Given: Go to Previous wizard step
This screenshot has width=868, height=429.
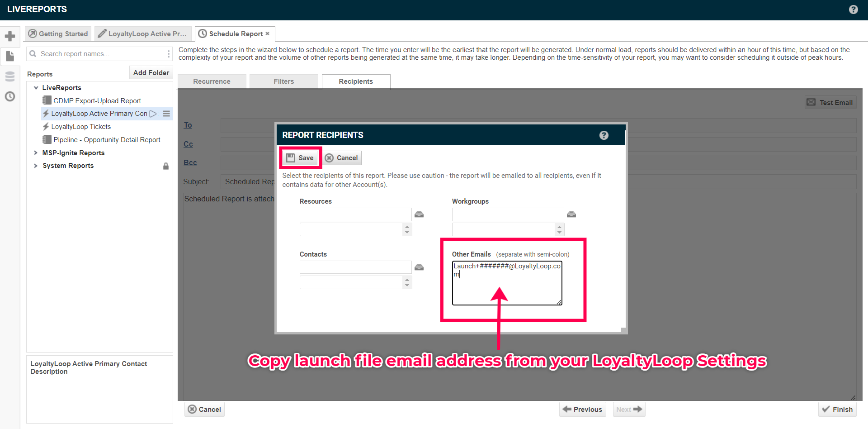Looking at the screenshot, I should coord(582,410).
